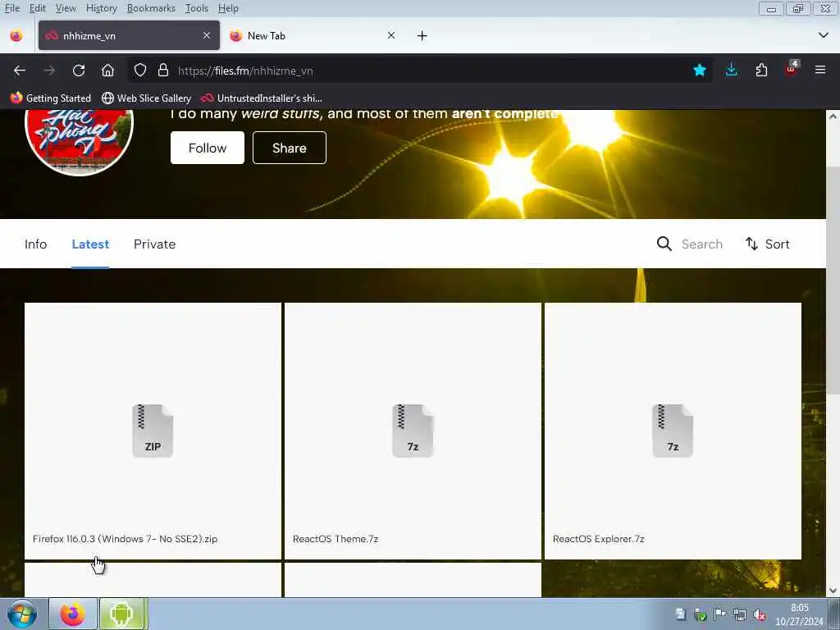Open the Extensions puzzle icon
840x630 pixels.
[761, 71]
